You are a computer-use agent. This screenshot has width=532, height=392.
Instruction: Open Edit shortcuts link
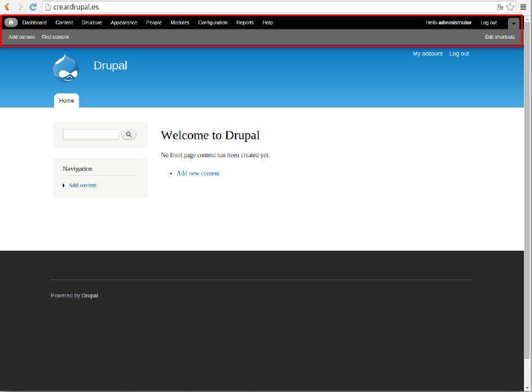(500, 37)
